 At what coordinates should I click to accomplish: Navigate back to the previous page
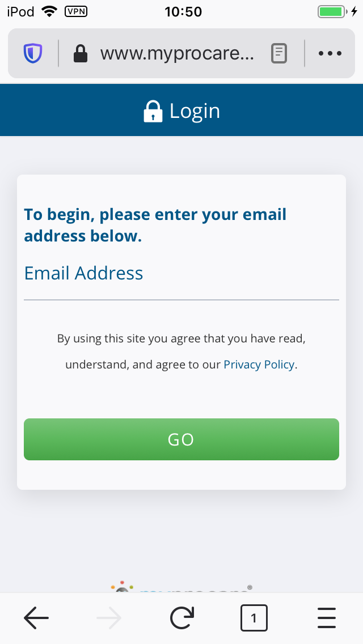(x=36, y=618)
